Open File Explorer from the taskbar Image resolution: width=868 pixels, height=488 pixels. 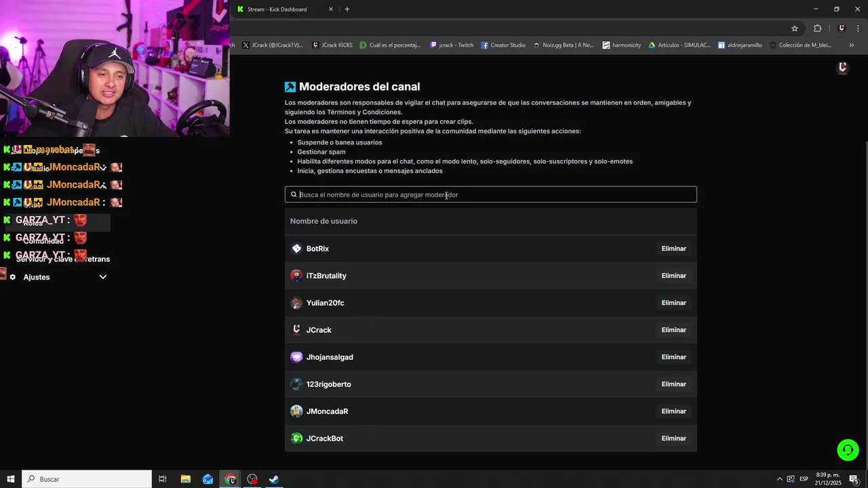click(185, 479)
